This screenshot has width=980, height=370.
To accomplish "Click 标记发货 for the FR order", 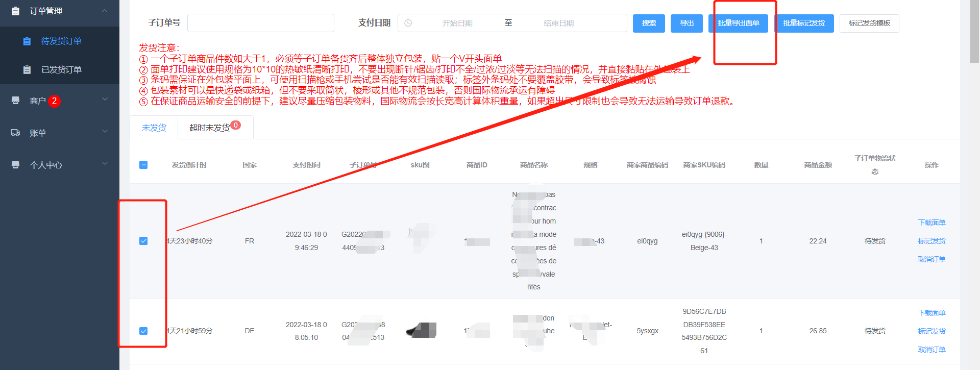I will click(932, 241).
